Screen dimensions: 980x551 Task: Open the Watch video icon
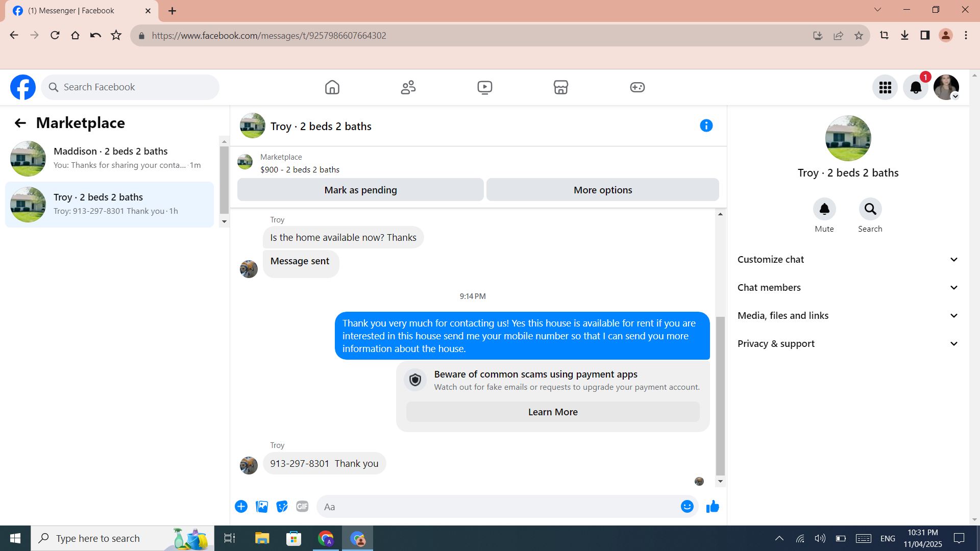pyautogui.click(x=485, y=87)
